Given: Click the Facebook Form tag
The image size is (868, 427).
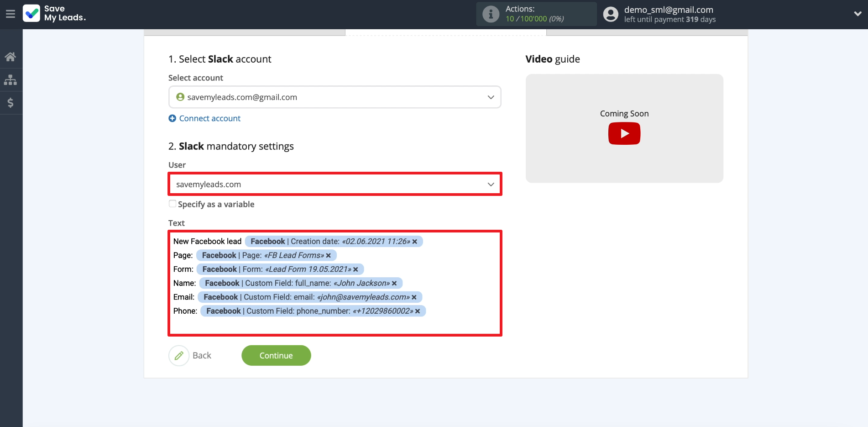Looking at the screenshot, I should 280,269.
